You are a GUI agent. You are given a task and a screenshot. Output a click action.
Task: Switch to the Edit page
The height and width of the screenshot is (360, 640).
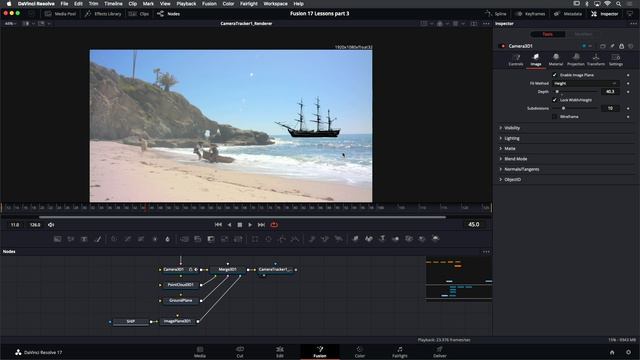280,352
